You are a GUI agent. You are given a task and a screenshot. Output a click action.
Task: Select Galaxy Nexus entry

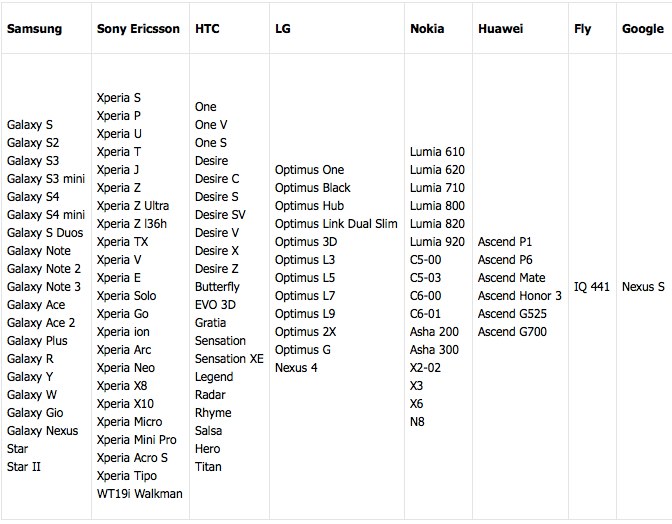point(42,431)
